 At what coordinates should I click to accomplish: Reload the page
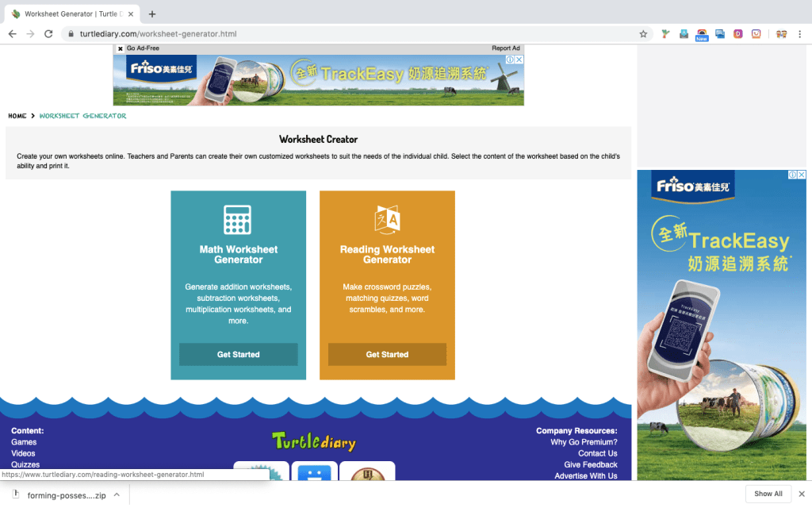[x=48, y=34]
